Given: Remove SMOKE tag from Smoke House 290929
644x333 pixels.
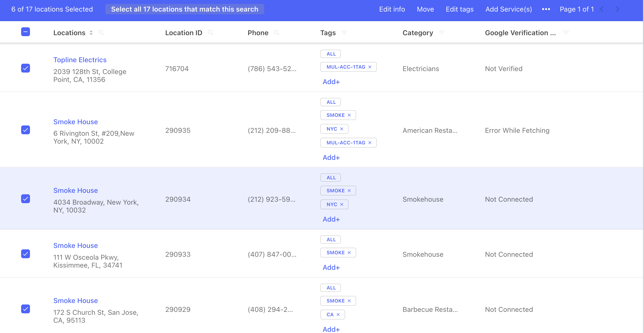Looking at the screenshot, I should point(349,301).
